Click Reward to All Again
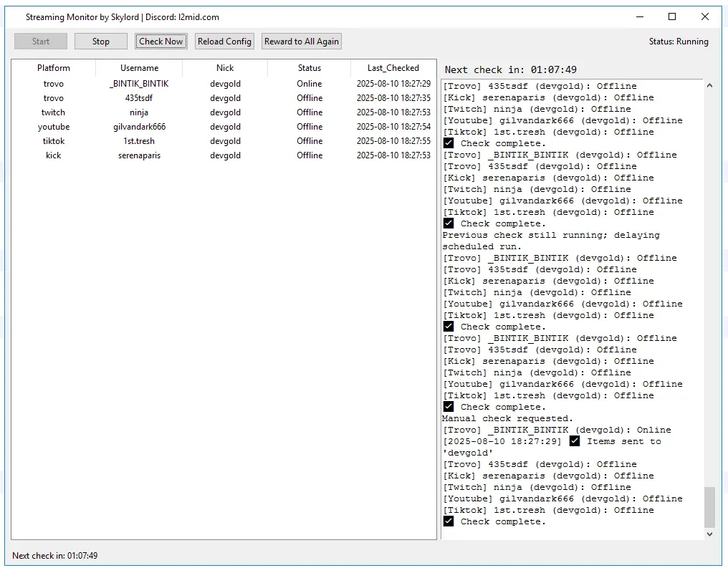 click(x=302, y=42)
